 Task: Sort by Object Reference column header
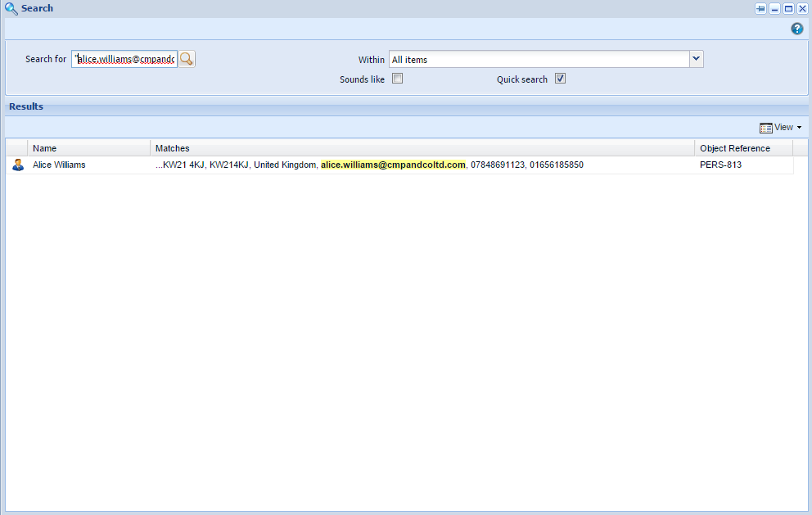point(743,148)
